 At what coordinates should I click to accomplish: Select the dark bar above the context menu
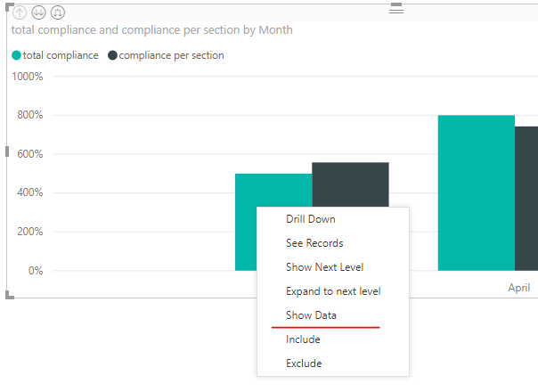(350, 184)
